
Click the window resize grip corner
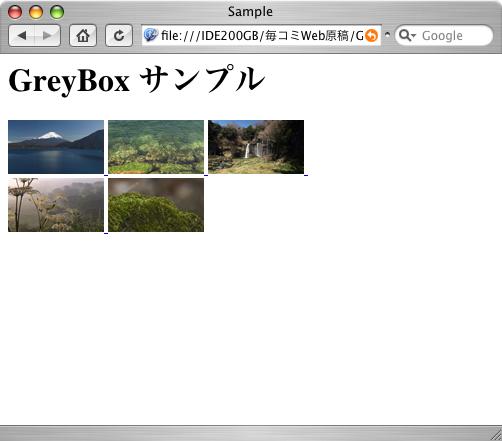tap(496, 435)
